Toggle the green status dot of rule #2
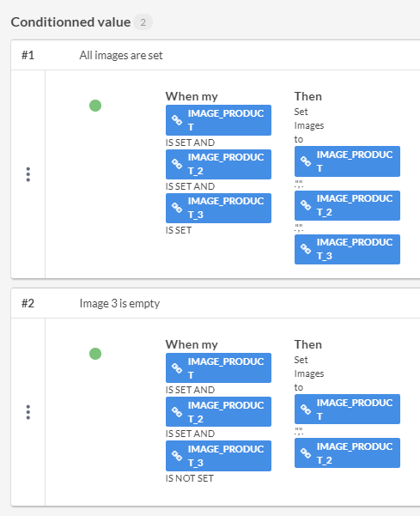 pyautogui.click(x=95, y=354)
